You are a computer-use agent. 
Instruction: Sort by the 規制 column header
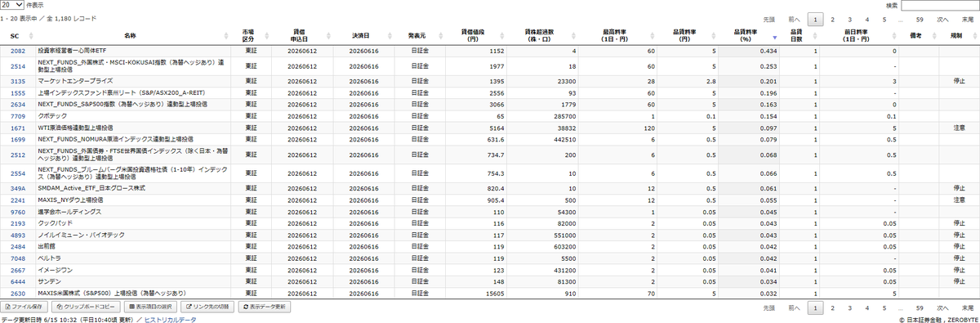pyautogui.click(x=959, y=36)
